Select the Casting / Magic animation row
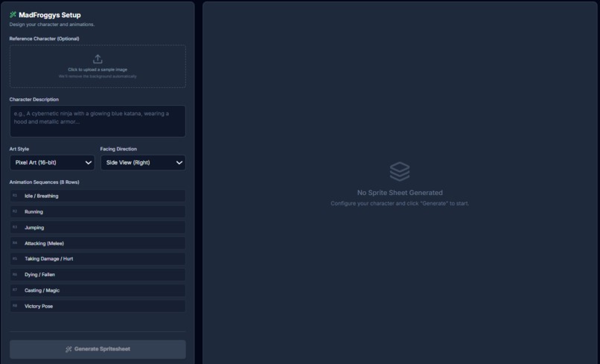 click(98, 290)
